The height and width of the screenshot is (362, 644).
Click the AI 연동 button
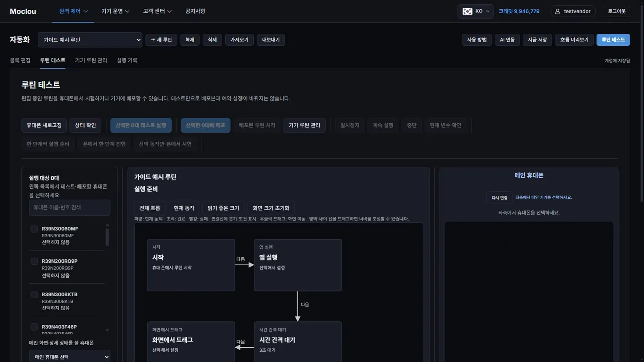pyautogui.click(x=507, y=40)
